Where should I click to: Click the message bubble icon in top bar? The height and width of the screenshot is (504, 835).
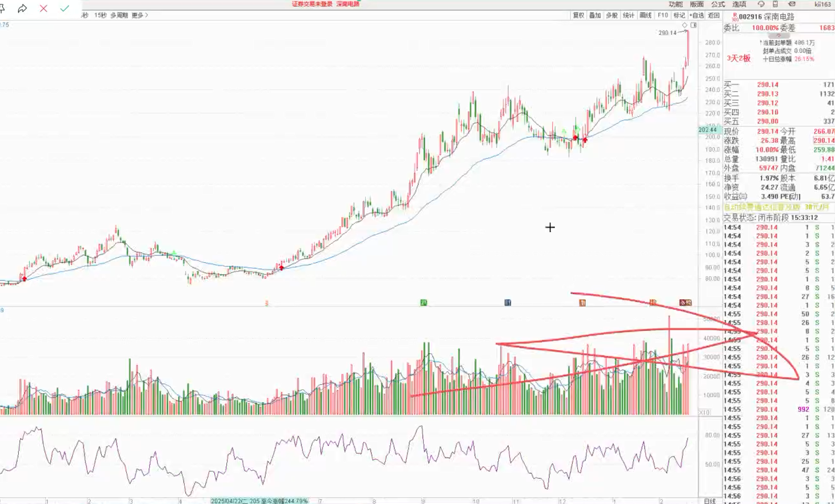tap(761, 4)
